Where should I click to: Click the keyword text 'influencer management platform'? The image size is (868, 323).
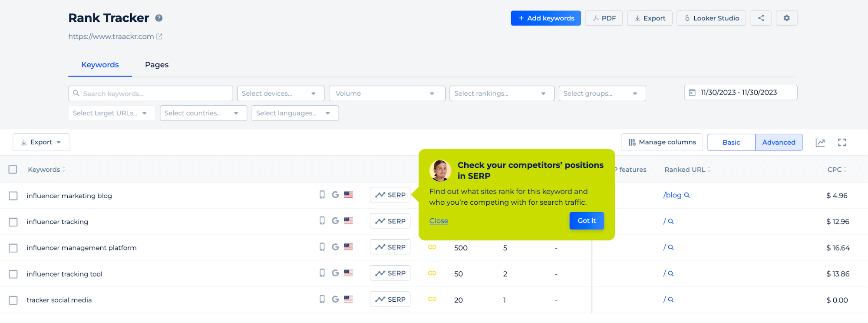pyautogui.click(x=82, y=248)
